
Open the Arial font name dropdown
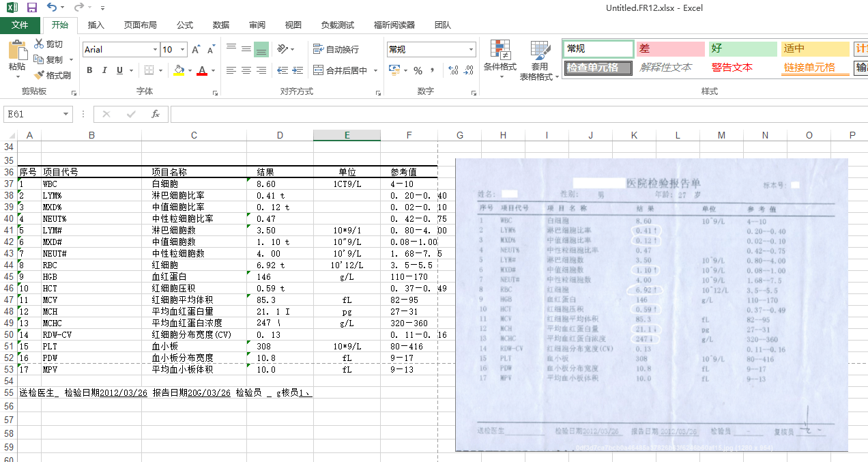pos(154,50)
